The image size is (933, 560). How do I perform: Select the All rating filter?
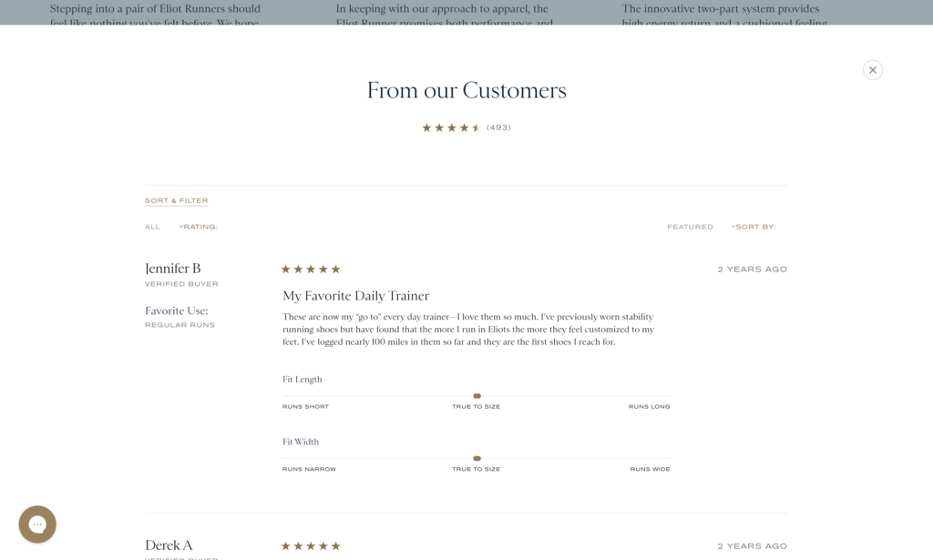(152, 227)
